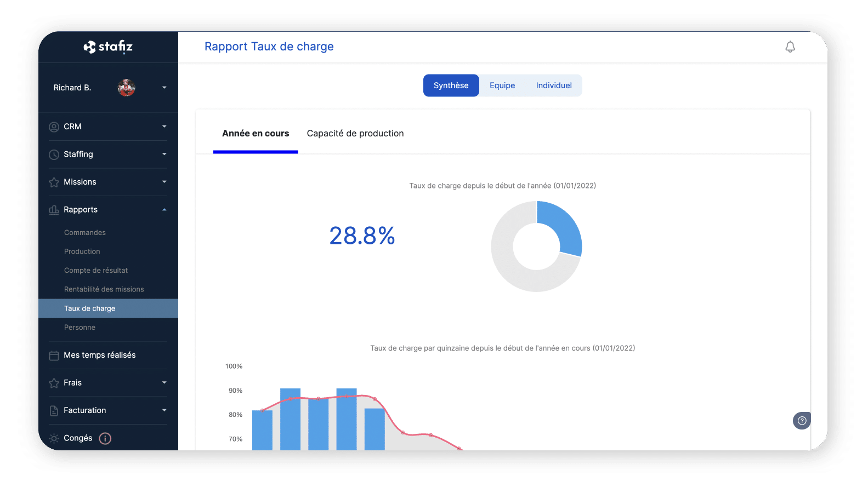Select the Synthèse view button
Screen dimensions: 868x481
click(451, 85)
